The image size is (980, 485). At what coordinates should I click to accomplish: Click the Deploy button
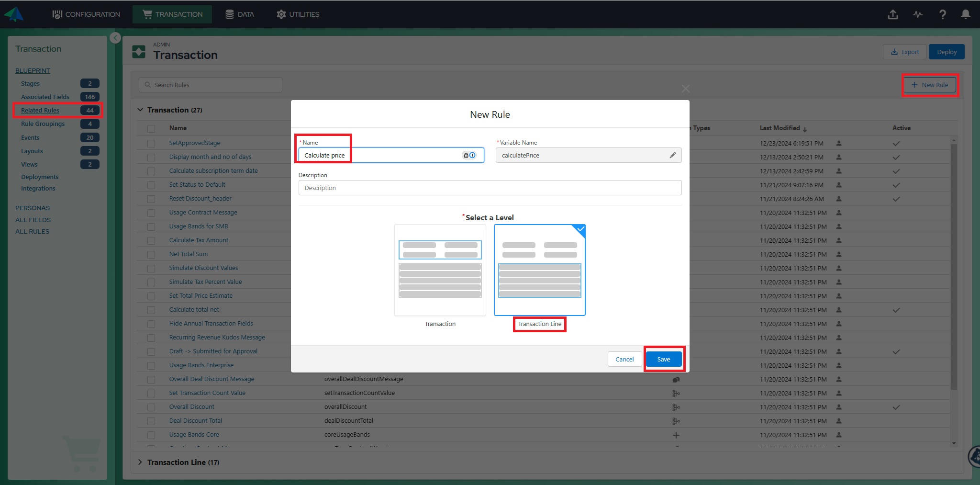pyautogui.click(x=947, y=52)
